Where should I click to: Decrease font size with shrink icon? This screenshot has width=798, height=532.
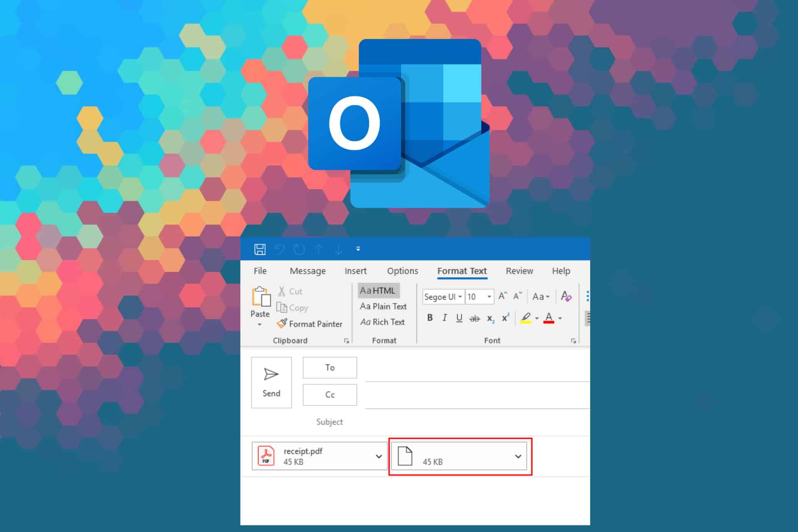(x=517, y=296)
